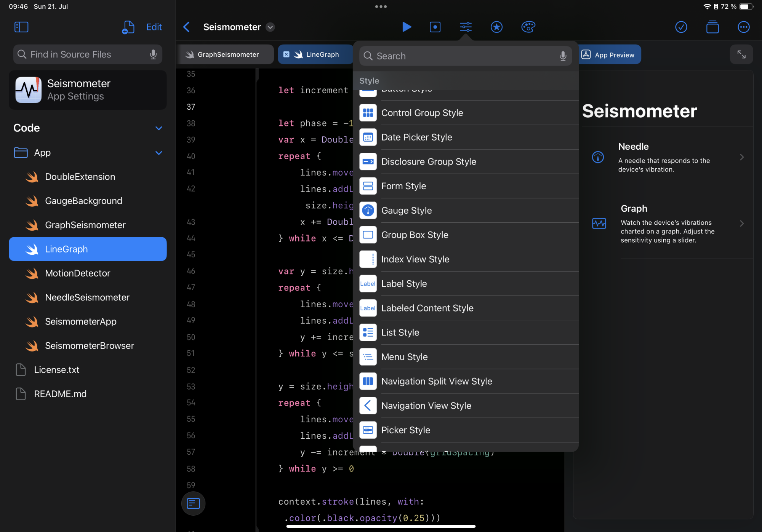Open the more options ellipsis menu
Screen dimensions: 762x532
coord(743,27)
